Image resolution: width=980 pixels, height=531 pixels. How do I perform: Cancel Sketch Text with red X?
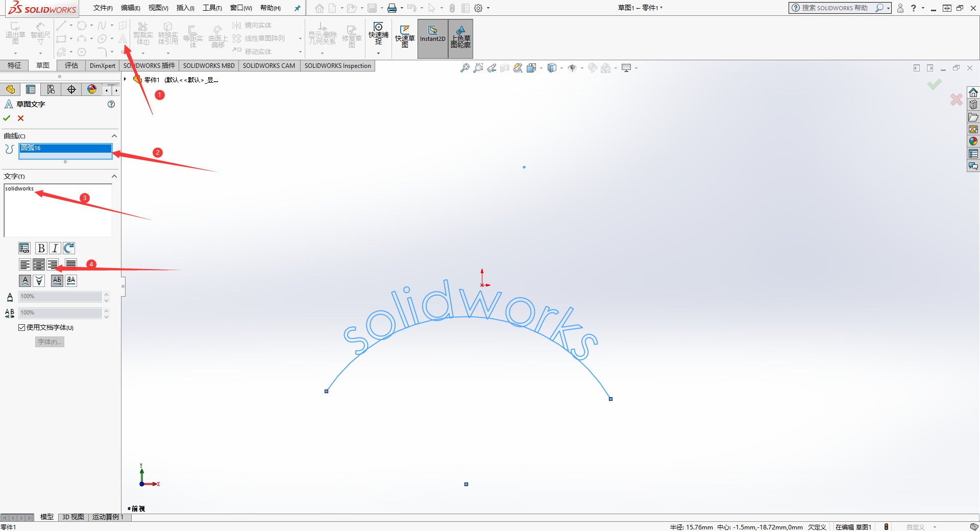coord(21,118)
